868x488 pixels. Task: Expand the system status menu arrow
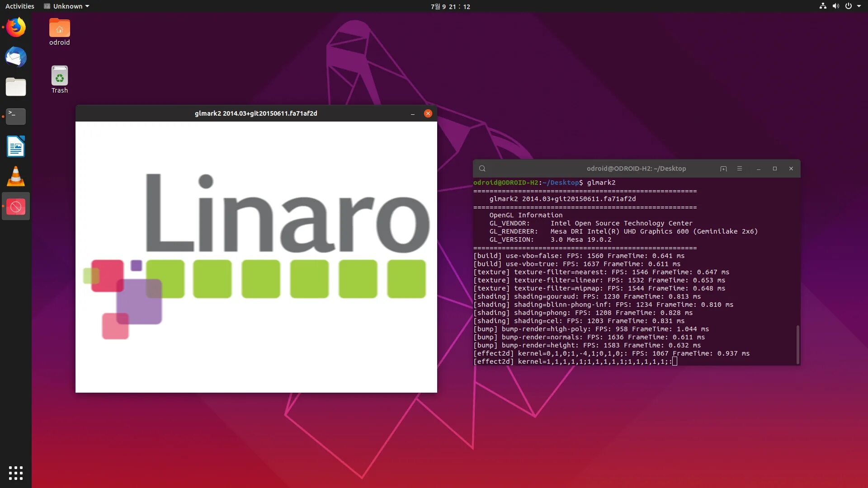point(859,6)
